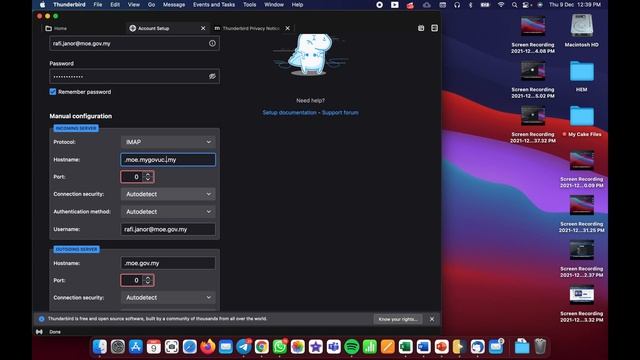Click the info icon in the email field

212,43
